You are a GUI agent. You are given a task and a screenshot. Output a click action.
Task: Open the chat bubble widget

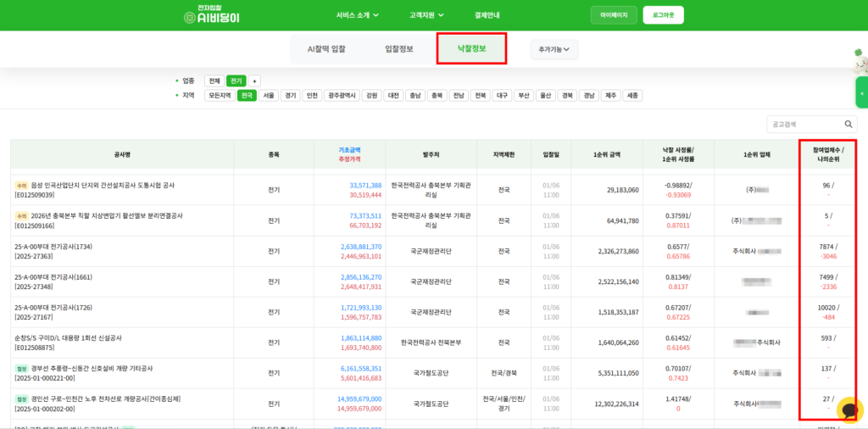click(849, 409)
